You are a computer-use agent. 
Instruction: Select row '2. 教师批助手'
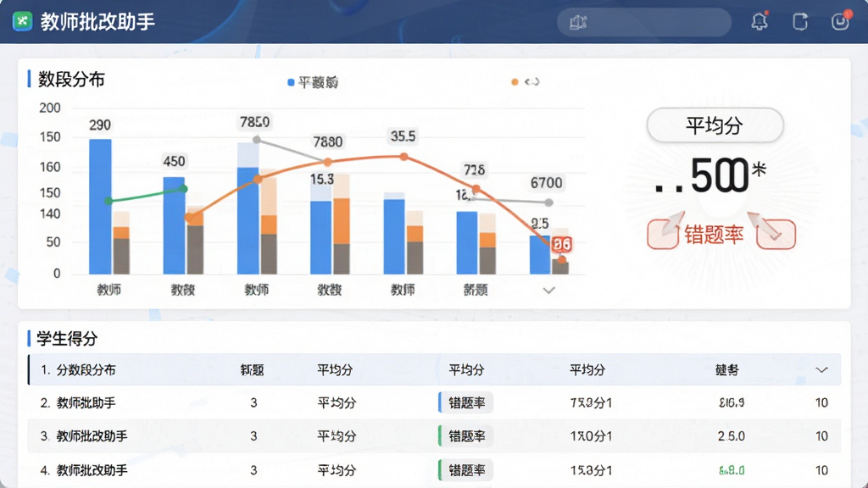[x=434, y=402]
